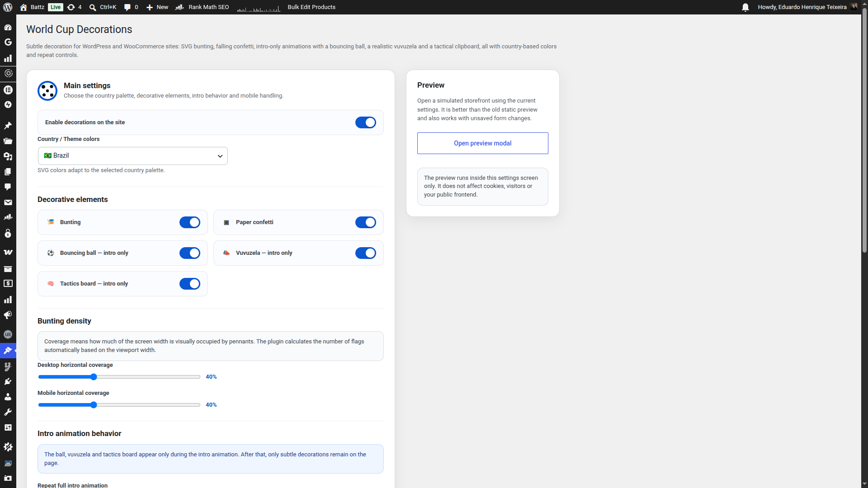Viewport: 868px width, 488px height.
Task: Open the New content menu
Action: pyautogui.click(x=157, y=7)
